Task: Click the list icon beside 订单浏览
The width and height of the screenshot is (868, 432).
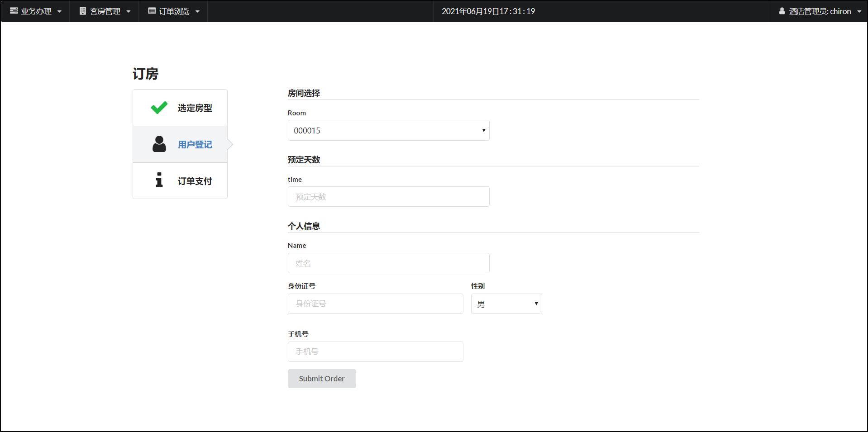Action: pos(152,11)
